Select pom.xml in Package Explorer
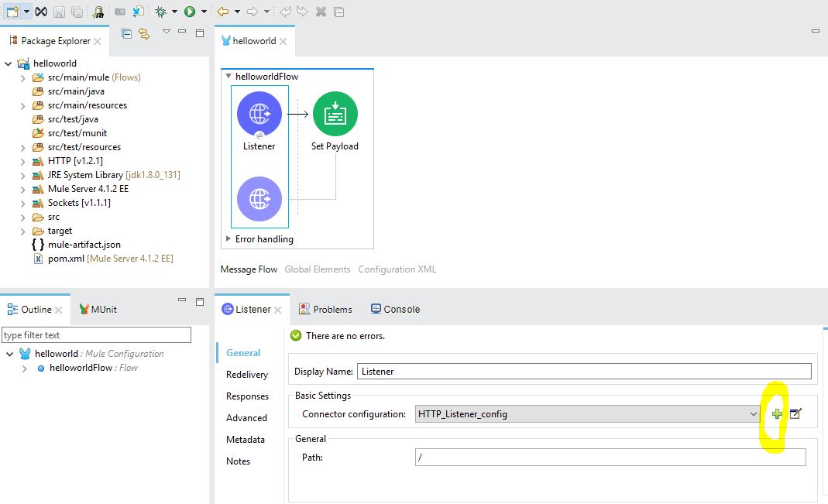 tap(66, 259)
